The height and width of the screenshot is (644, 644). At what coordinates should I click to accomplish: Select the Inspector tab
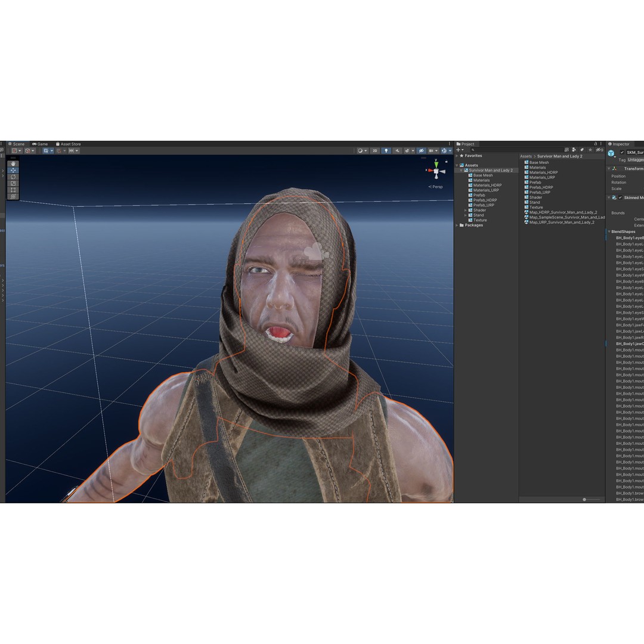pyautogui.click(x=618, y=144)
